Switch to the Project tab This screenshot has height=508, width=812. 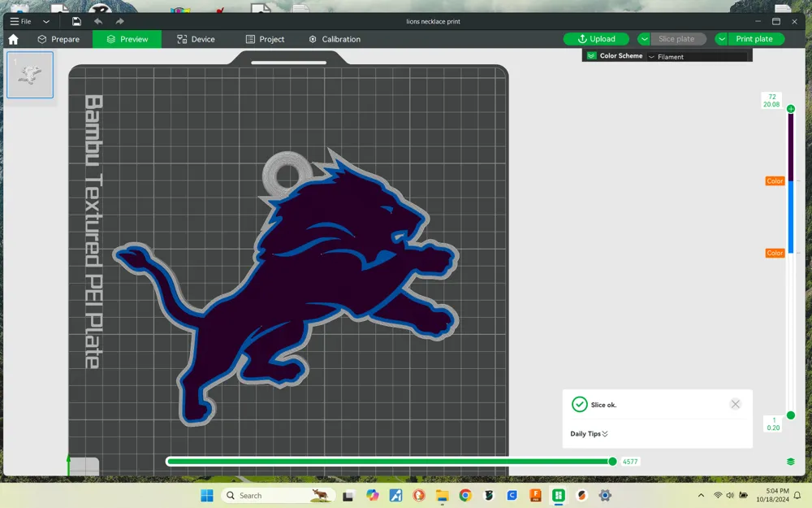point(265,39)
